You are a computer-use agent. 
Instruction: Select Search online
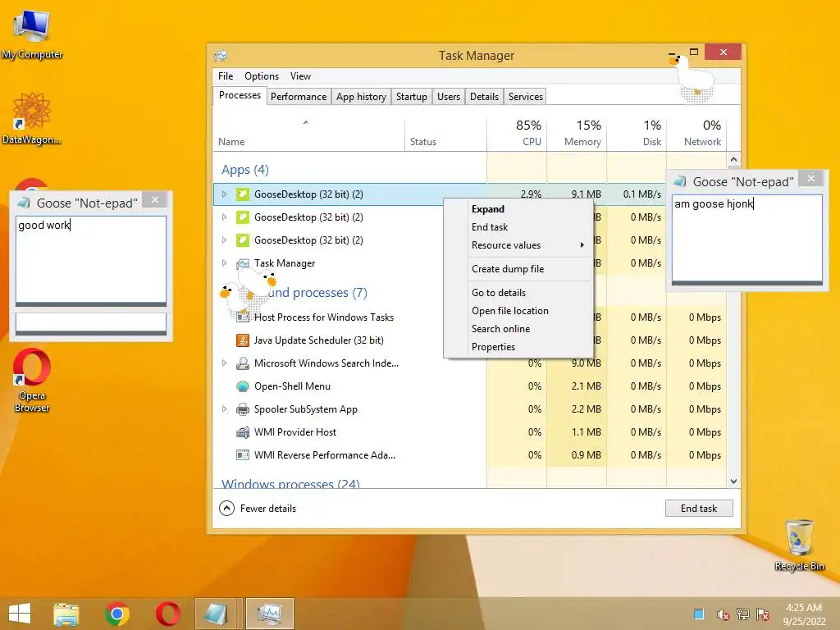518,329
